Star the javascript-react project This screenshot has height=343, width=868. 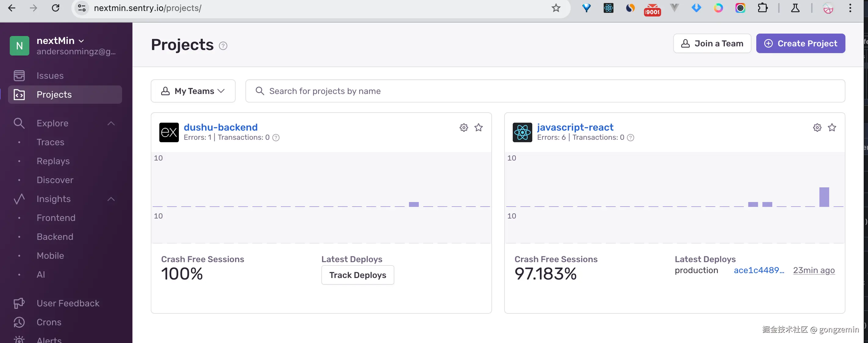coord(832,127)
